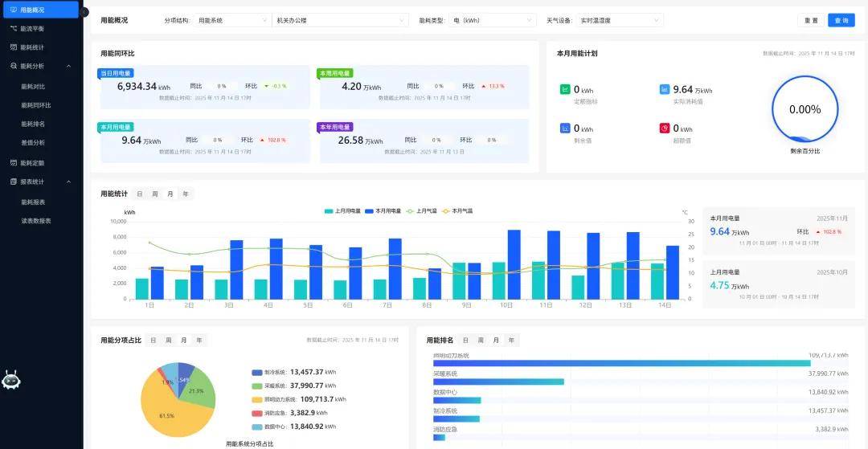Click the 用能概况 monitor icon in sidebar
The image size is (868, 449).
coord(13,10)
